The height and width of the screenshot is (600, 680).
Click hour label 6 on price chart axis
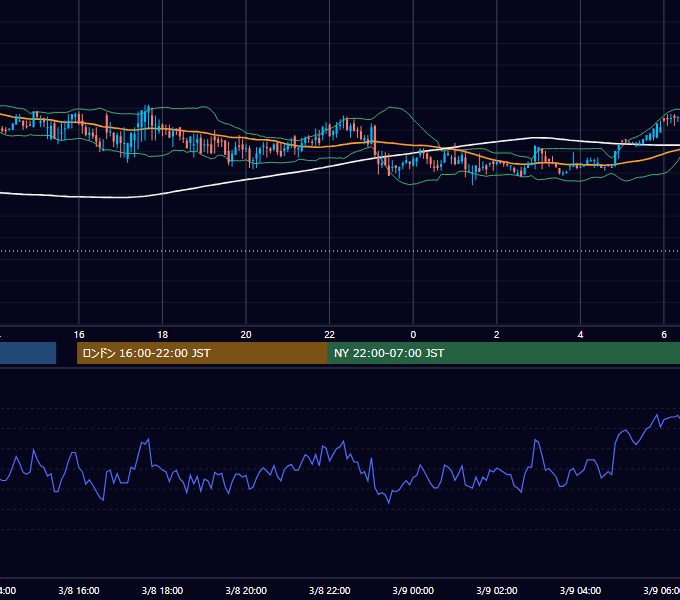[664, 335]
